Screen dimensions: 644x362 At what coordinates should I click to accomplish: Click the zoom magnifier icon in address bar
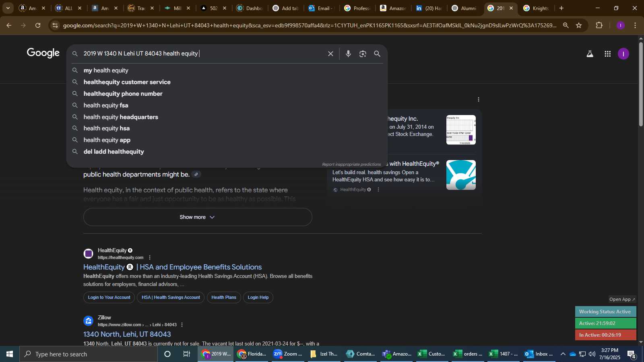click(x=566, y=25)
